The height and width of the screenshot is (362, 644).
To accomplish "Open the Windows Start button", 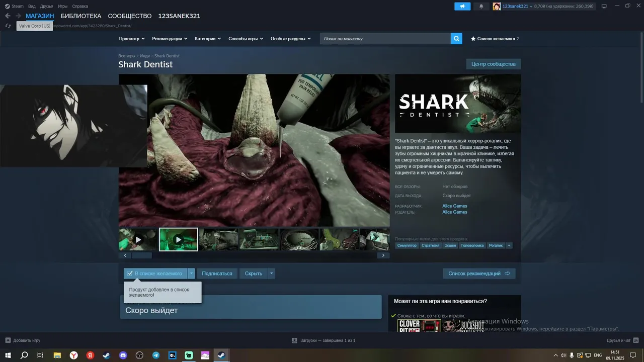I will point(8,355).
